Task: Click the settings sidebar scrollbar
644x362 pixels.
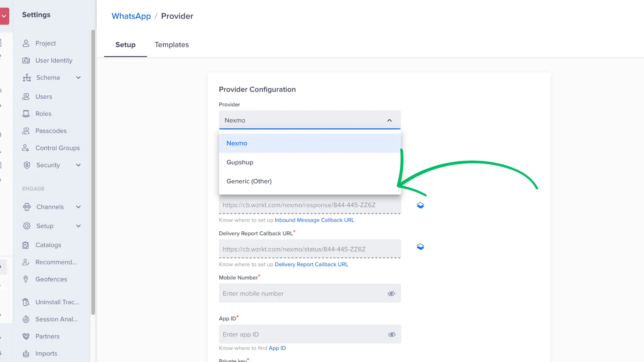Action: click(x=93, y=172)
